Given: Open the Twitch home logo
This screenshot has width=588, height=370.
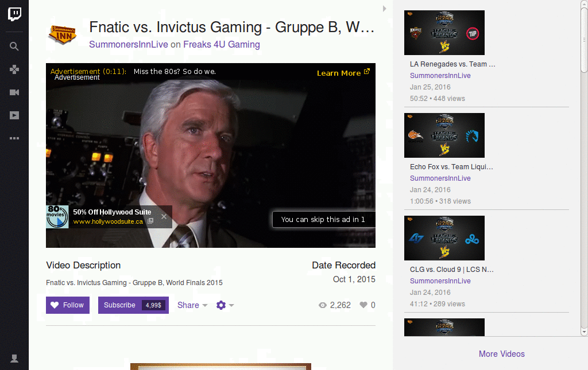Looking at the screenshot, I should [x=14, y=14].
